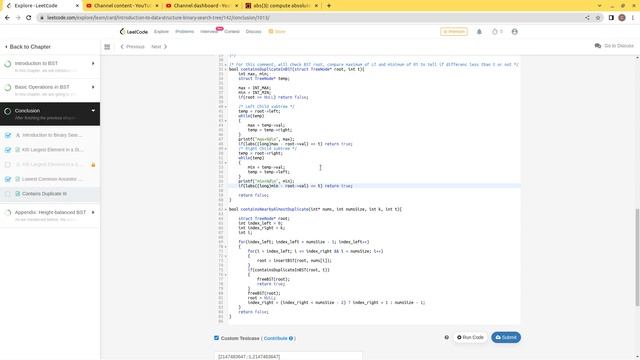Switch to the abs(3) compute absolute tab
The height and width of the screenshot is (360, 640).
tap(281, 6)
